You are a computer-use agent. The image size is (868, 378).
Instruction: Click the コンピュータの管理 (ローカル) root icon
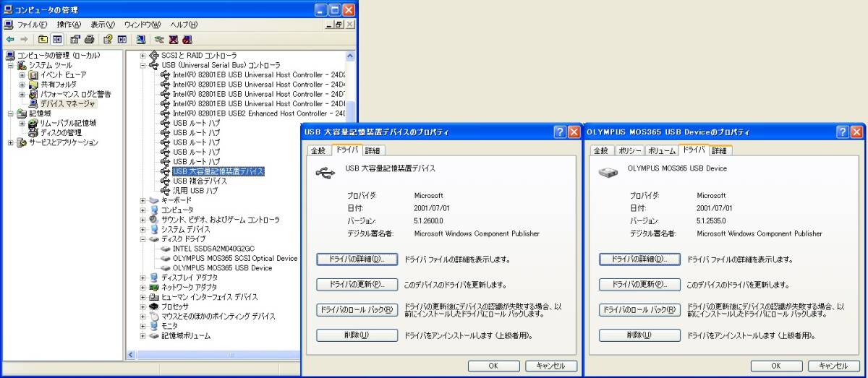click(x=10, y=55)
